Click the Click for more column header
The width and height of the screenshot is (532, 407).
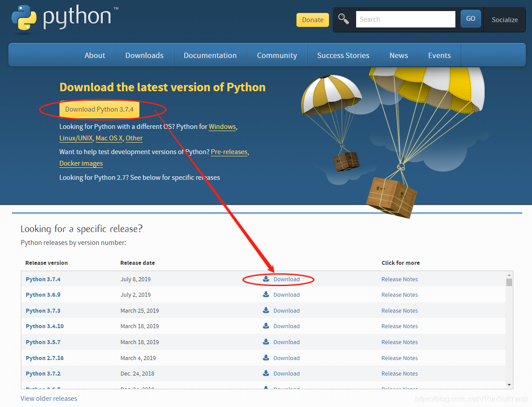click(400, 263)
